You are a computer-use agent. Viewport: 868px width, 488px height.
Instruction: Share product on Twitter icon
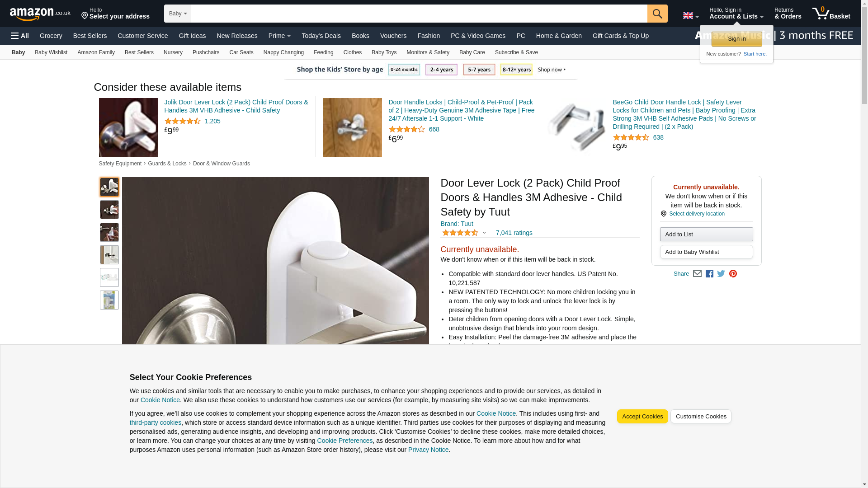point(721,274)
